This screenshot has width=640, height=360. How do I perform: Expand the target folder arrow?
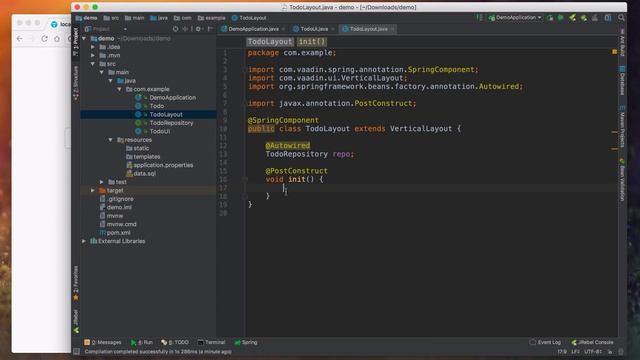pyautogui.click(x=93, y=190)
